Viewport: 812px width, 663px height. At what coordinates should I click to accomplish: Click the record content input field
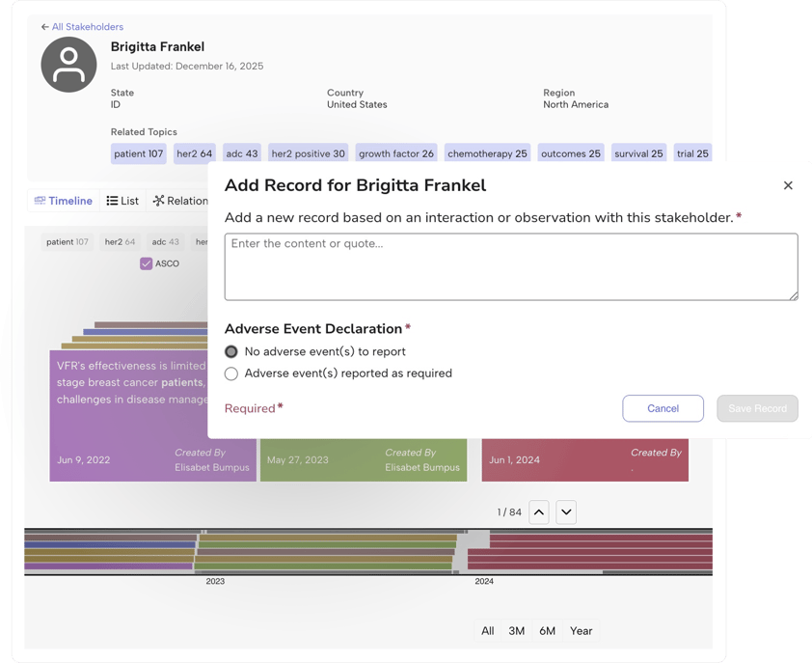click(510, 267)
